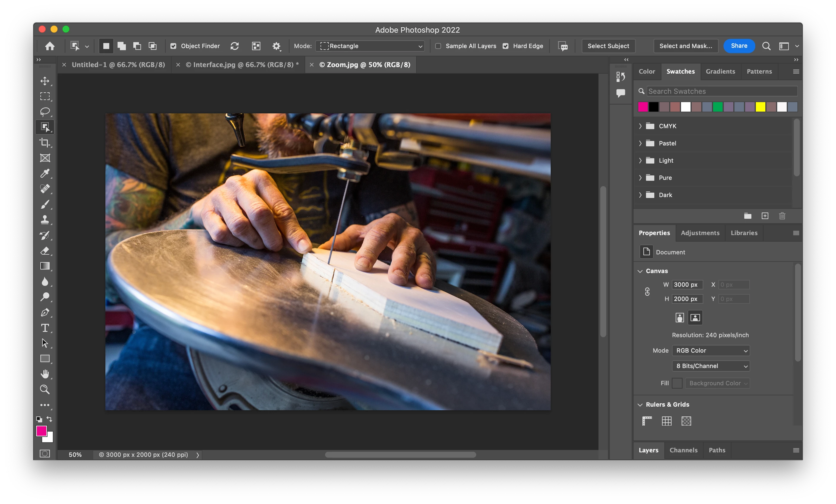The image size is (836, 504).
Task: Choose the Horizontal Type tool
Action: pos(45,328)
